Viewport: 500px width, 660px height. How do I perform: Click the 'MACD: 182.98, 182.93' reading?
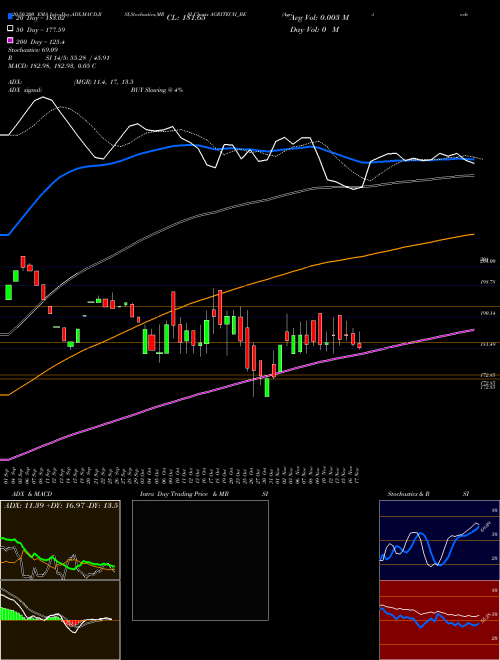point(43,66)
